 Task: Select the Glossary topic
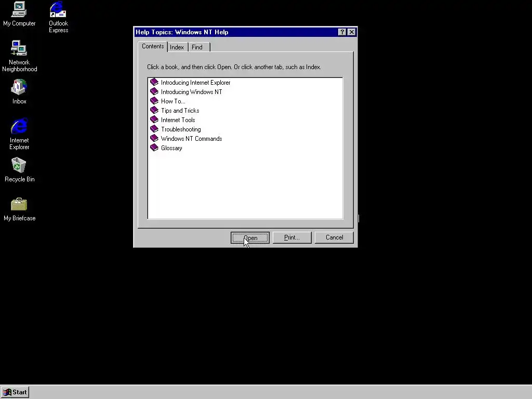[x=171, y=148]
